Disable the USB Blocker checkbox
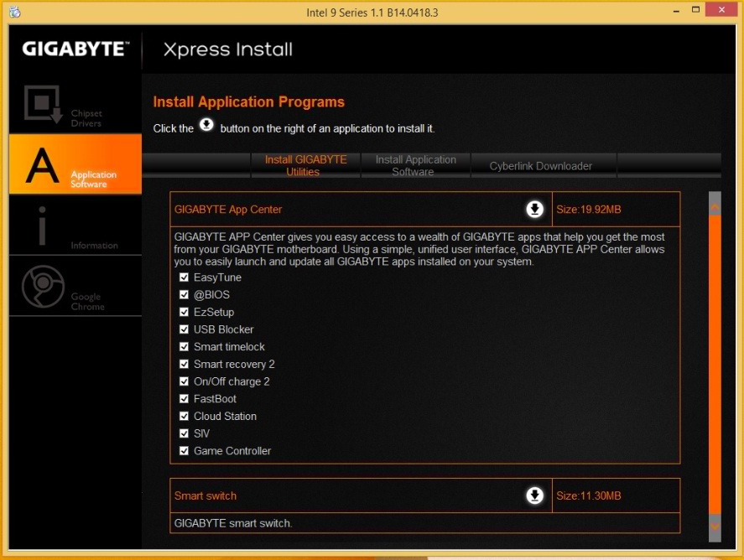Screen dimensions: 744x560 [x=184, y=329]
